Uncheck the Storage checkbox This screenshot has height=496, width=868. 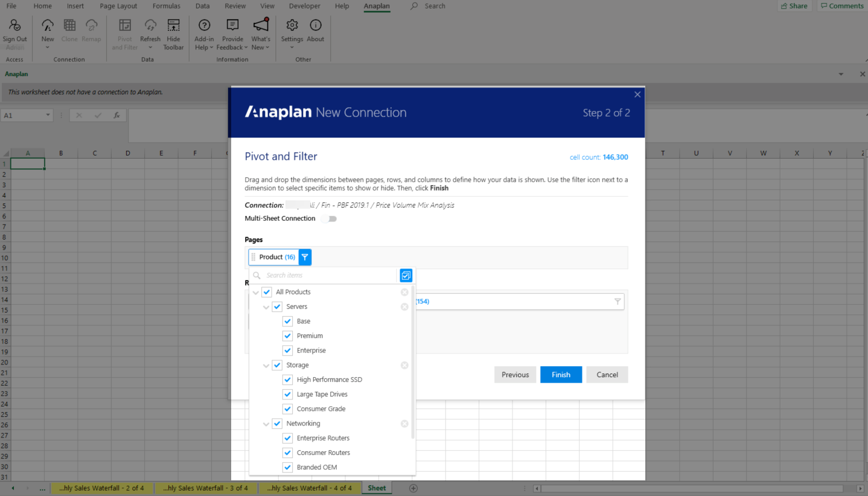click(277, 365)
